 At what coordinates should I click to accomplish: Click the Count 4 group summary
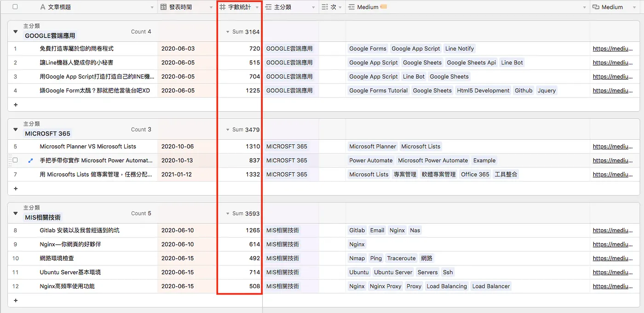click(x=141, y=32)
